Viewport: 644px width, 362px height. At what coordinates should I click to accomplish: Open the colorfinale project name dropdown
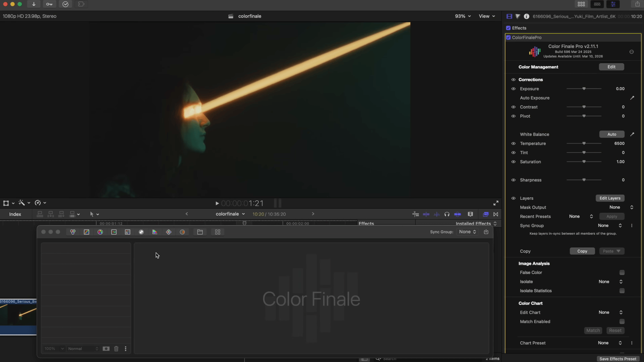point(230,214)
